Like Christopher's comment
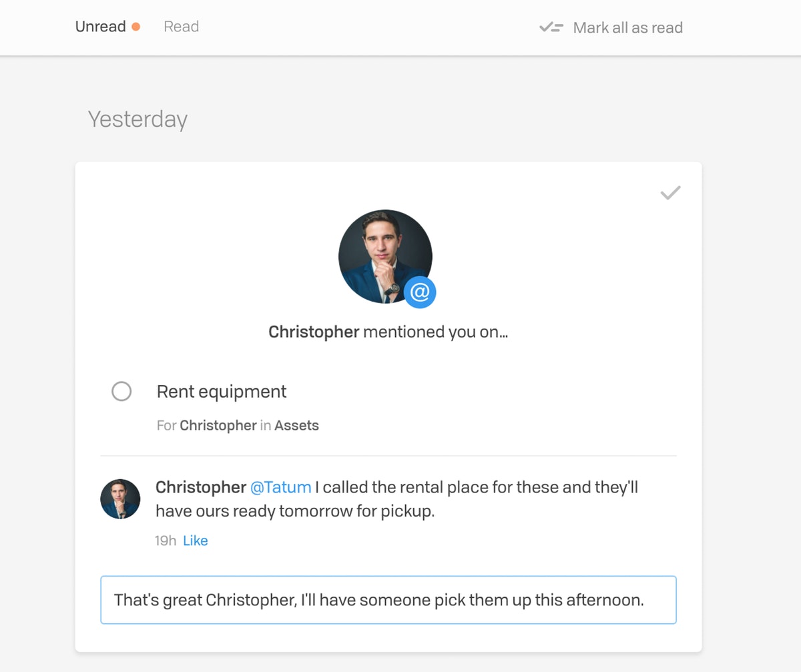The width and height of the screenshot is (801, 672). [196, 541]
